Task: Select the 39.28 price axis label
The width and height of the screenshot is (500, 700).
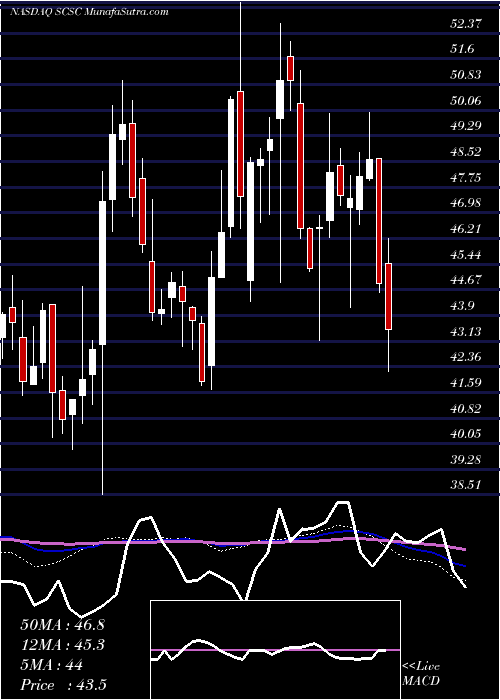Action: (466, 460)
